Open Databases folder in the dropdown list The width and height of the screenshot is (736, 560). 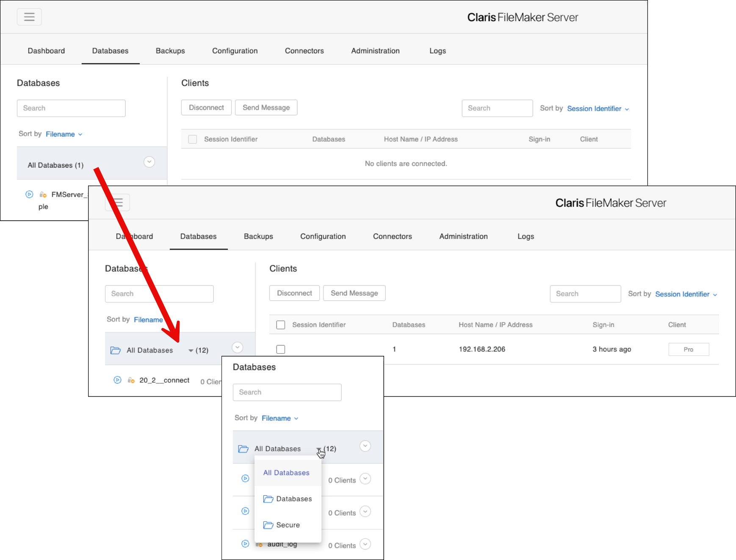pos(288,499)
